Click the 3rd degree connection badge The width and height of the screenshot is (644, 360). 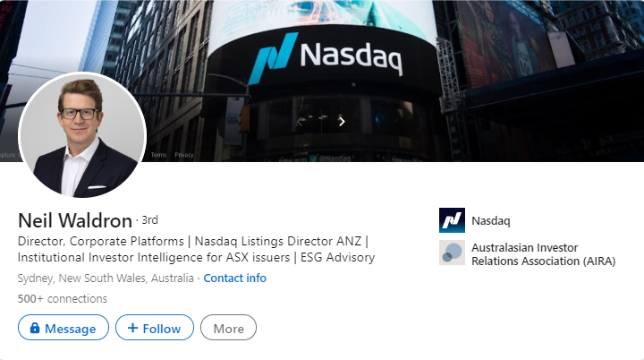tap(149, 220)
